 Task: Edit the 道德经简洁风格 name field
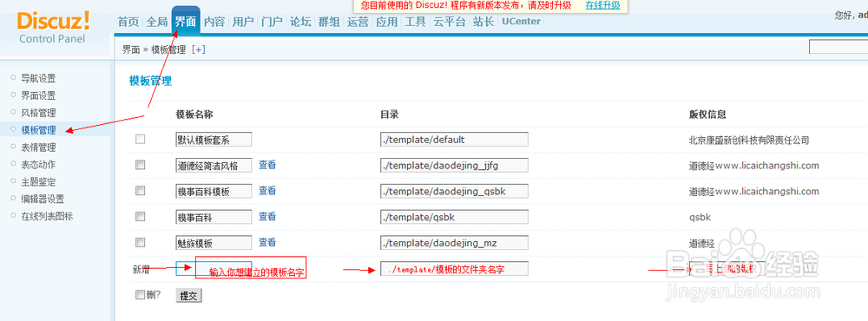tap(214, 165)
